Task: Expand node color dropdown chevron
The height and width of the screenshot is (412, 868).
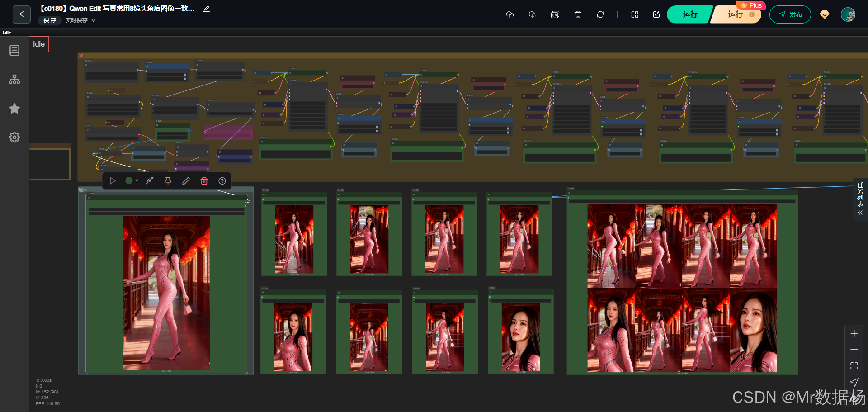Action: click(x=136, y=180)
